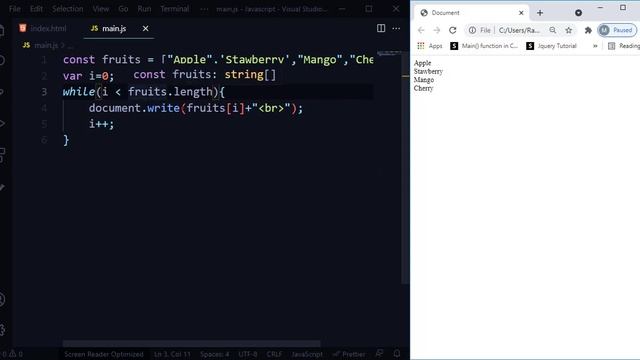Show more bookmarks chevron

tap(595, 46)
